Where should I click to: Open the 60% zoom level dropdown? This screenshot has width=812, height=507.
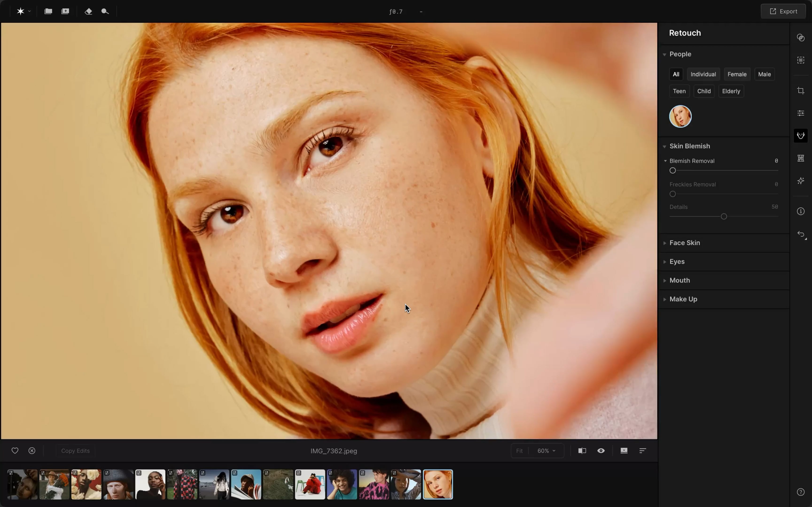tap(546, 451)
